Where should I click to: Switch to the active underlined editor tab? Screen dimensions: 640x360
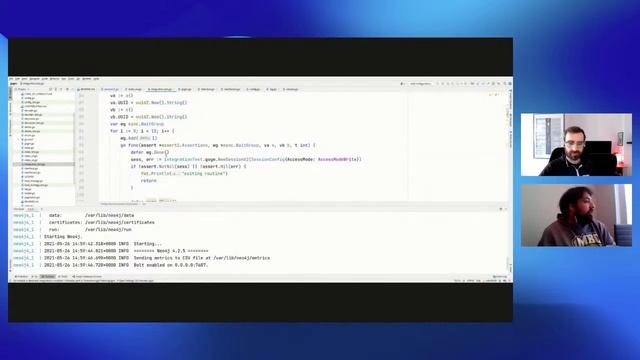point(160,89)
